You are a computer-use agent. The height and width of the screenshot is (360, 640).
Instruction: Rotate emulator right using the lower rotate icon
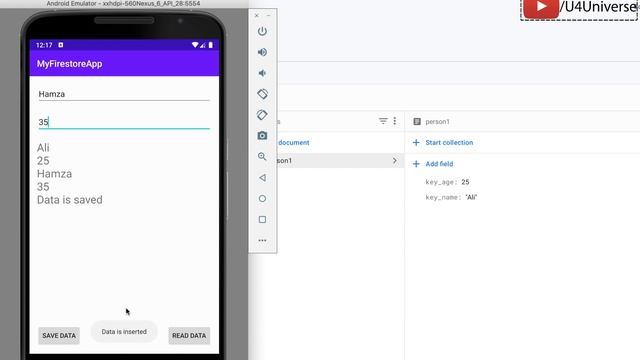pyautogui.click(x=262, y=115)
